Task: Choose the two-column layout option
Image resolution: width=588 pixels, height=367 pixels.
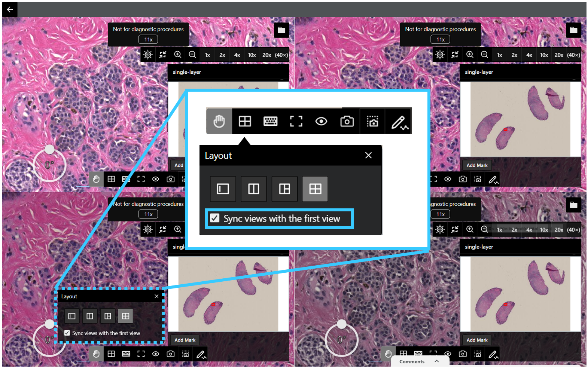Action: coord(90,316)
